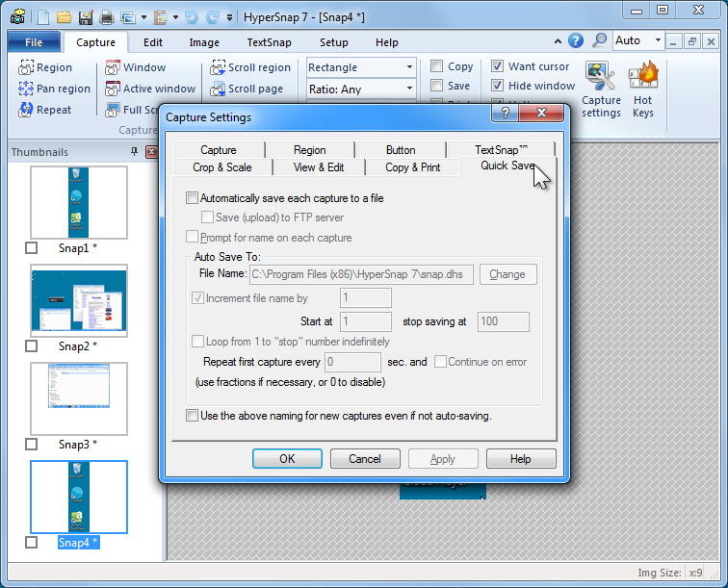Image resolution: width=728 pixels, height=588 pixels.
Task: Open the TextSnap ribbon tab
Action: tap(270, 42)
